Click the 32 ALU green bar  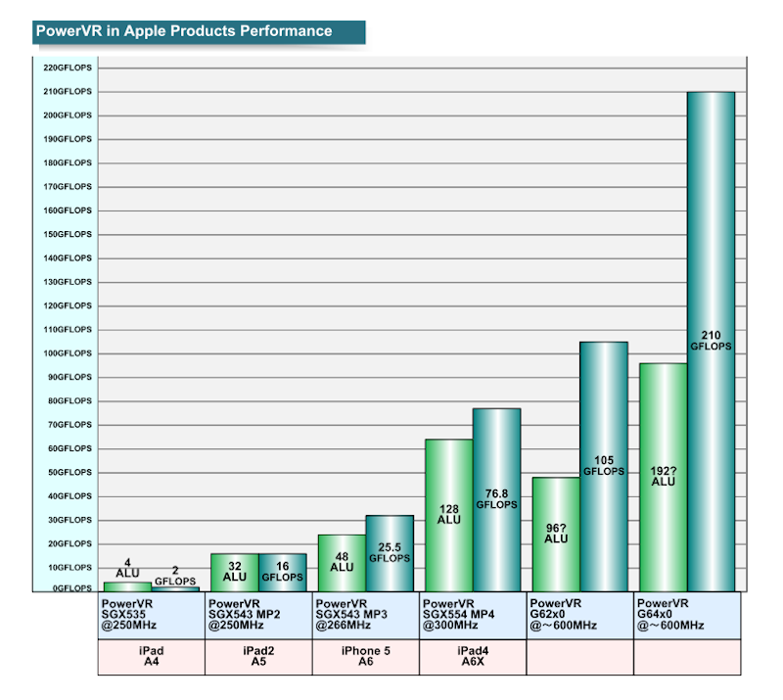pyautogui.click(x=235, y=573)
